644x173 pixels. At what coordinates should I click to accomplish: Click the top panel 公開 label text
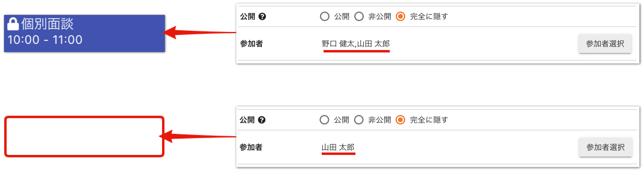[x=248, y=17]
